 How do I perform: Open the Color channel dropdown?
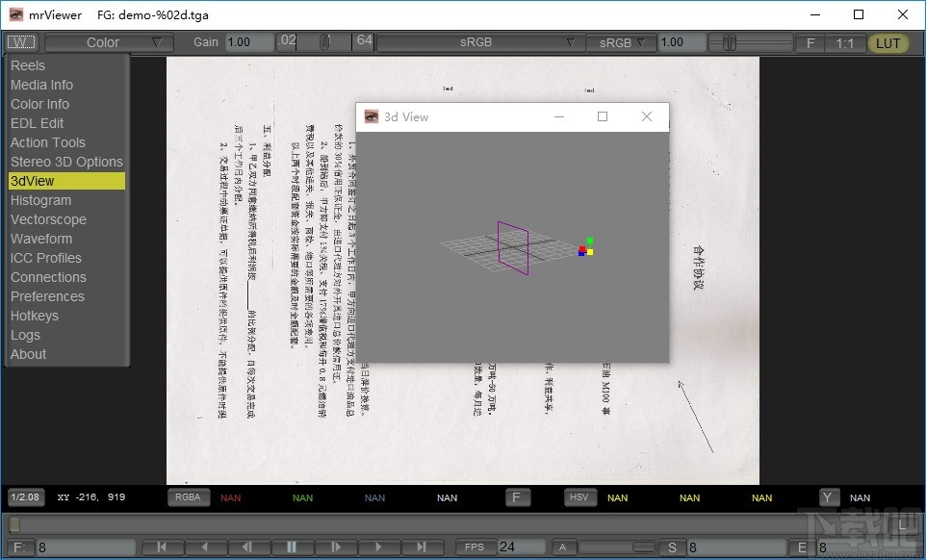(x=108, y=41)
